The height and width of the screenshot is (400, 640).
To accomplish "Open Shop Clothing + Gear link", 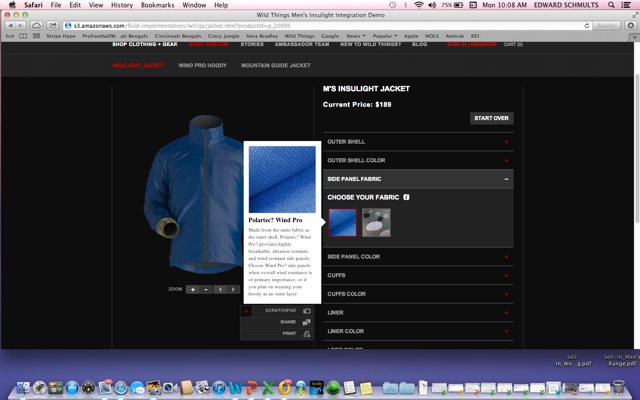I will pos(144,44).
